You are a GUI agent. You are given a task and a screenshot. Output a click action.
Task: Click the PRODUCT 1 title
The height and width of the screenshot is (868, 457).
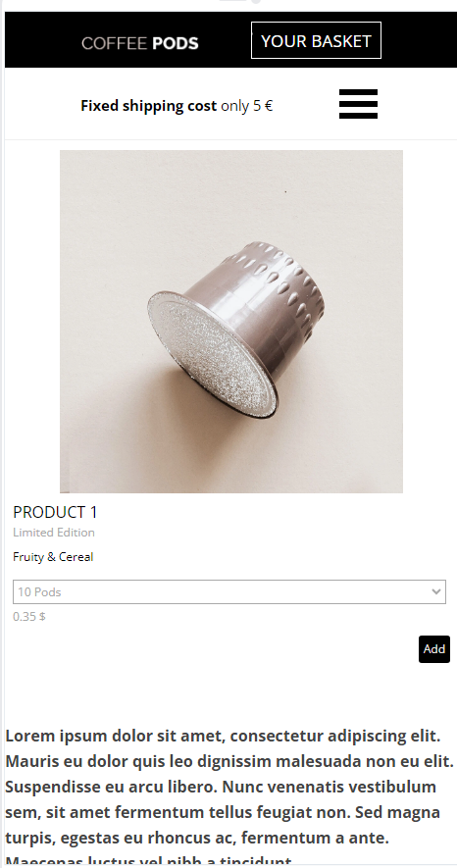(x=55, y=512)
